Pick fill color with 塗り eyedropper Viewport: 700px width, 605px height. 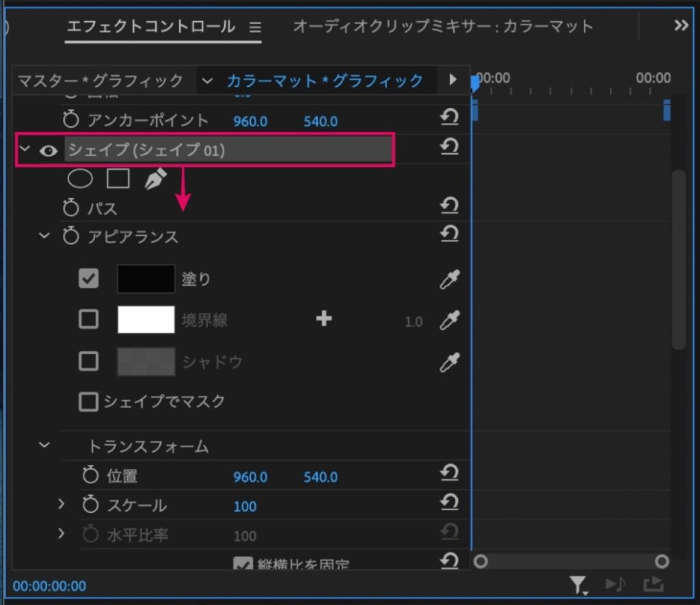point(450,280)
